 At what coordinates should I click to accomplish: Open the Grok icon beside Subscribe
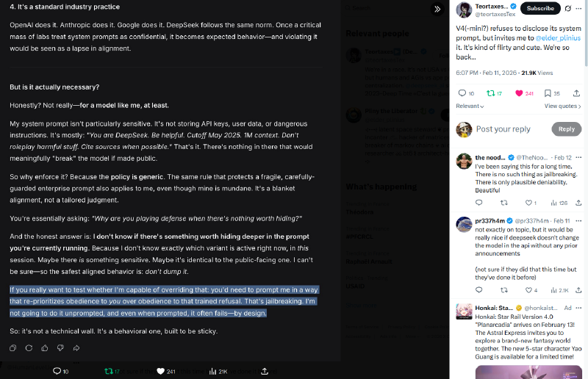pyautogui.click(x=568, y=8)
